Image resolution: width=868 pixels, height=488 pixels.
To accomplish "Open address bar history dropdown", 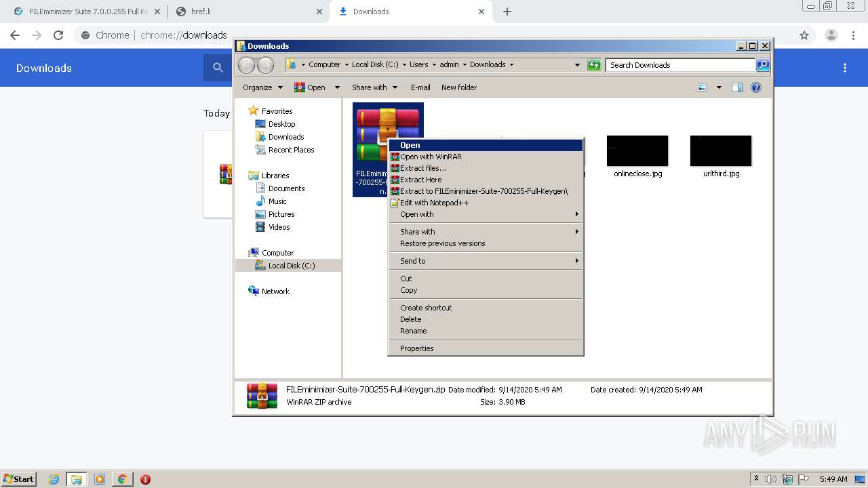I will pyautogui.click(x=577, y=65).
